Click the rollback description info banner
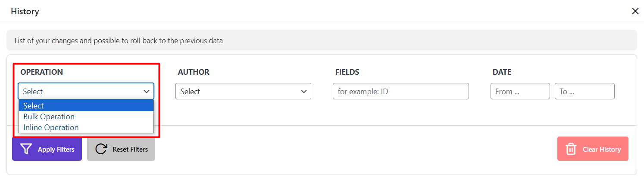 [x=321, y=41]
